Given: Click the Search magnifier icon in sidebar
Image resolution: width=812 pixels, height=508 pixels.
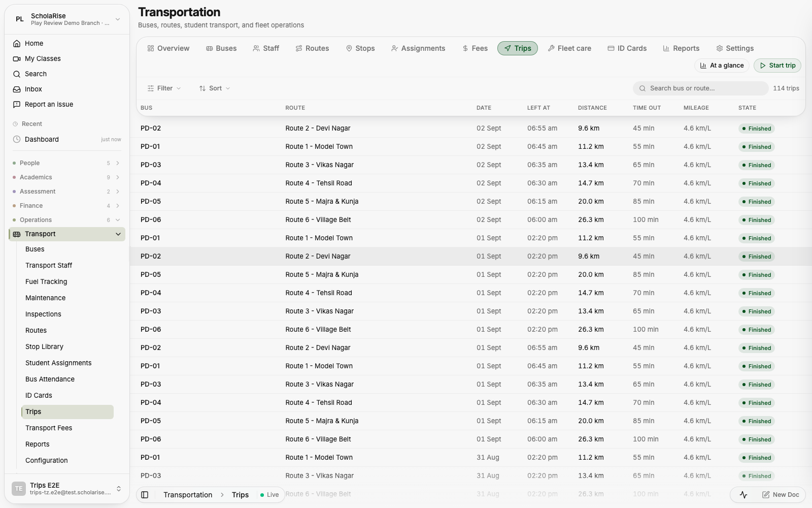Looking at the screenshot, I should click(x=17, y=74).
